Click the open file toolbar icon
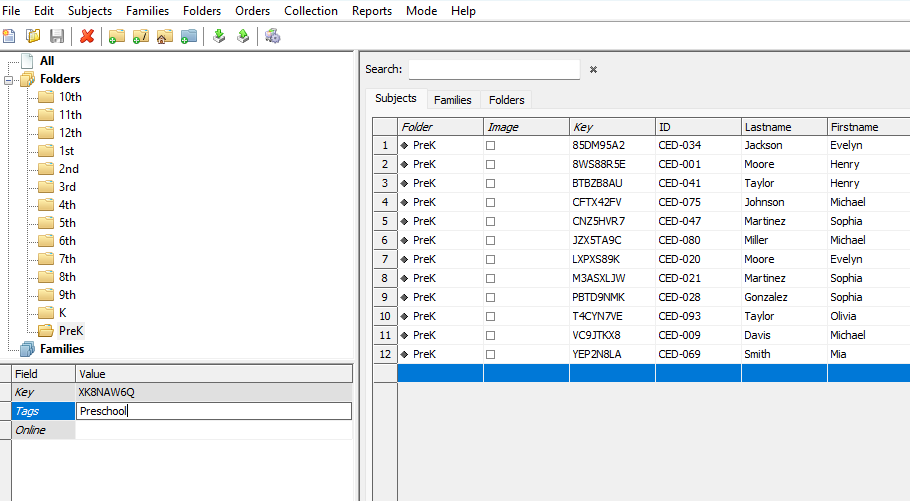910x501 pixels. click(33, 36)
